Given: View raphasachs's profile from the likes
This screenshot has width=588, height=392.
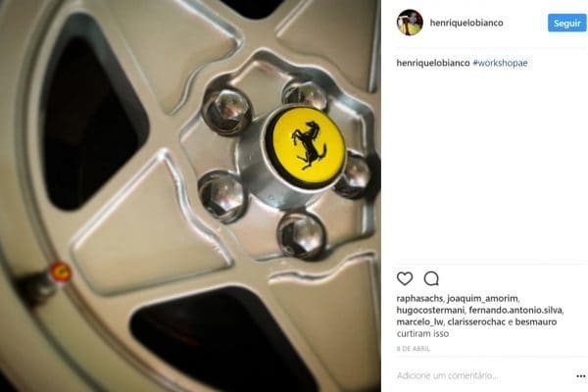Looking at the screenshot, I should [420, 299].
